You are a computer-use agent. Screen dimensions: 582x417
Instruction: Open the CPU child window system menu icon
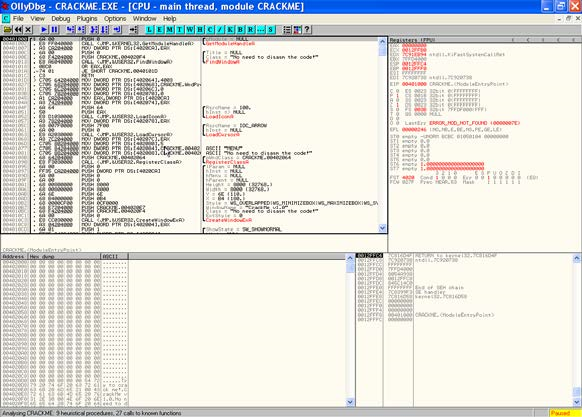(x=6, y=19)
